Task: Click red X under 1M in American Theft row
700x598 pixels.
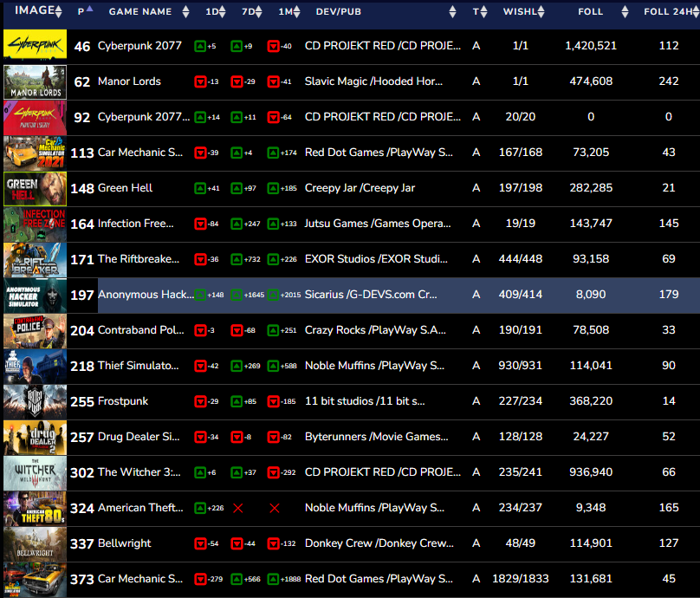Action: (x=275, y=508)
